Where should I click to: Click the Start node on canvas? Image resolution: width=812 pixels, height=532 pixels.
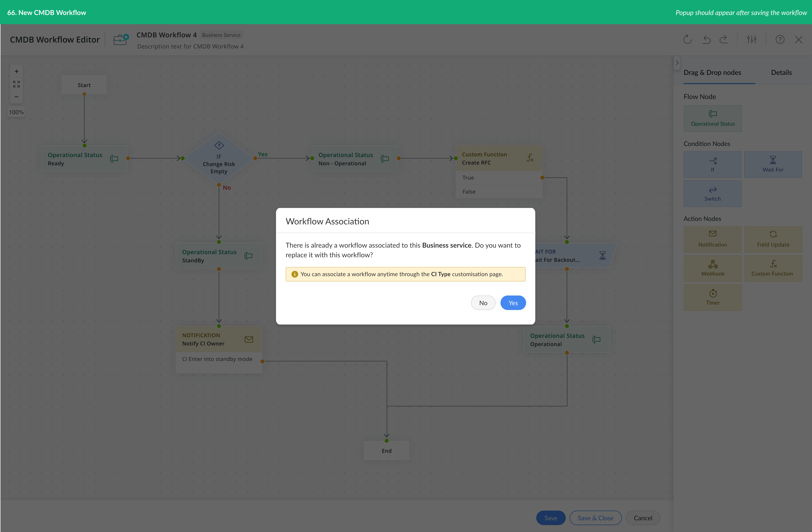pos(84,85)
